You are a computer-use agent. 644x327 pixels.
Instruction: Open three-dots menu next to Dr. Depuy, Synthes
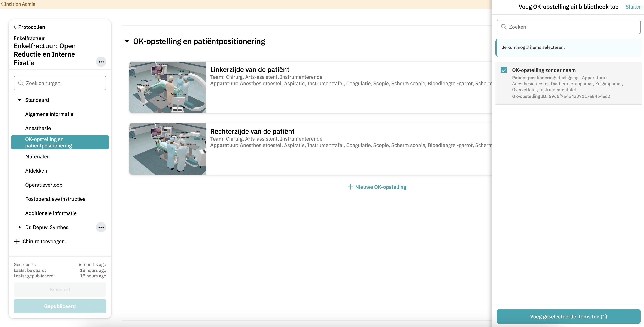(x=101, y=227)
